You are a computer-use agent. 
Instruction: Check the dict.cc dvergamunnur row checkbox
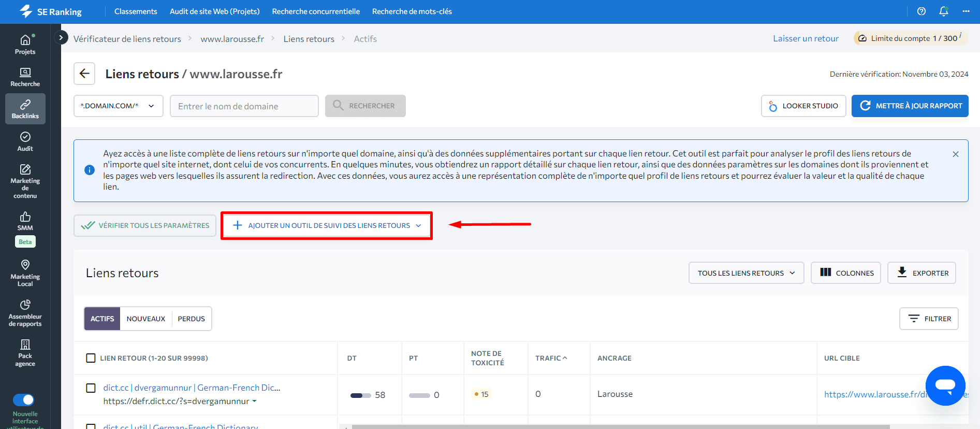(91, 388)
